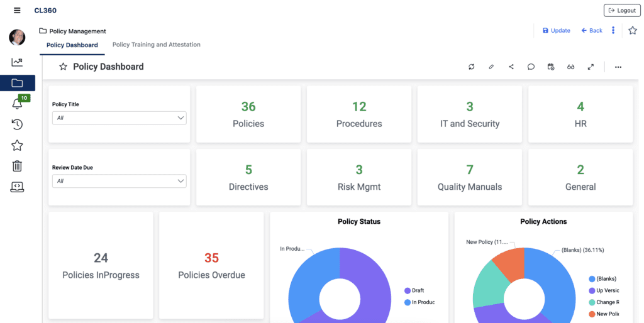Click the Policy Actions chart title
644x323 pixels.
click(543, 221)
